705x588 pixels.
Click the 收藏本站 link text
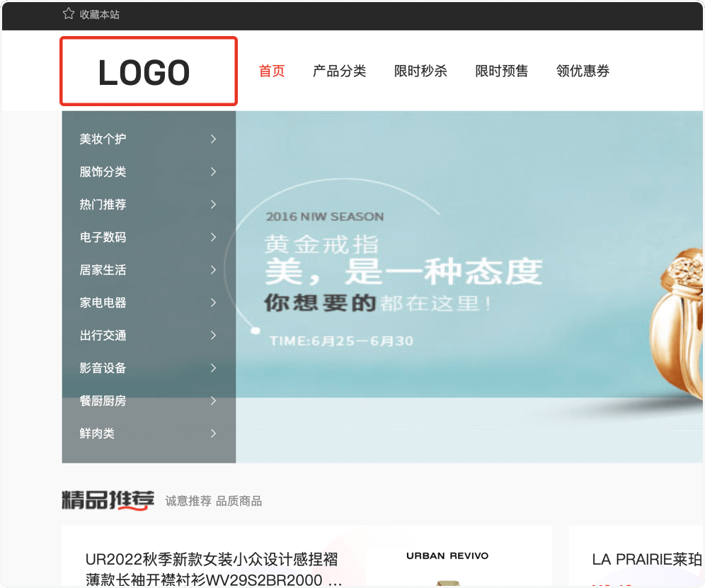100,14
